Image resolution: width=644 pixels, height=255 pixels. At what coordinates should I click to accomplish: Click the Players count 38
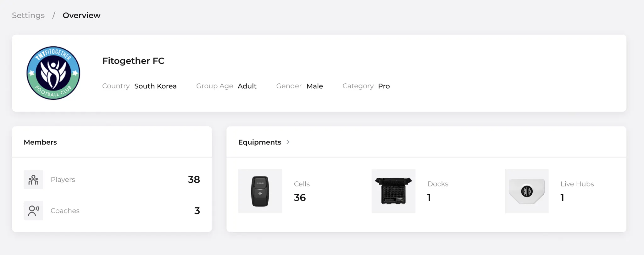(x=194, y=180)
